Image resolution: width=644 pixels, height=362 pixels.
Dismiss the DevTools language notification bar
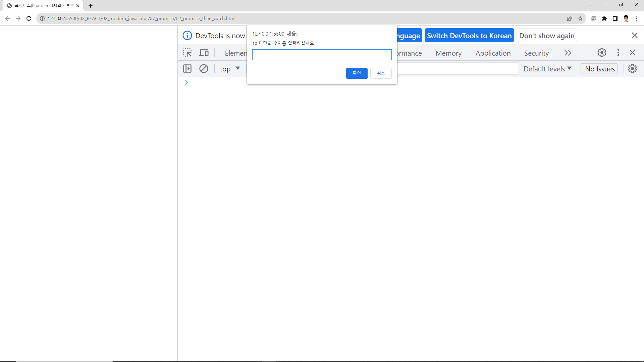pos(635,36)
